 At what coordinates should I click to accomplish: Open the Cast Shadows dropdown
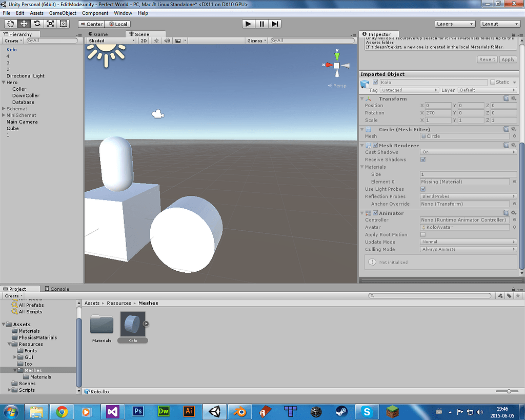[x=468, y=152]
